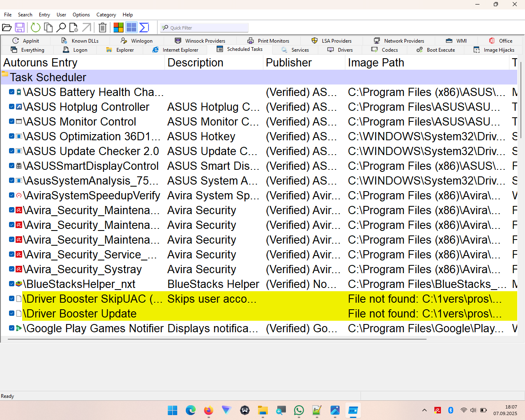This screenshot has width=525, height=420.
Task: Uncheck the ASUSSmartDisplayControl entry
Action: click(x=12, y=166)
